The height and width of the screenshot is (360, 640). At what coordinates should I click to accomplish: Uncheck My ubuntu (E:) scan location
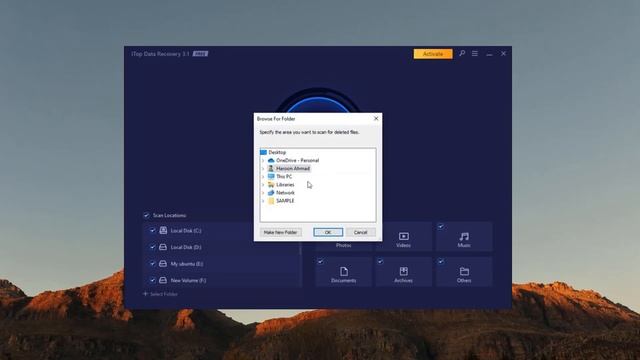point(152,264)
